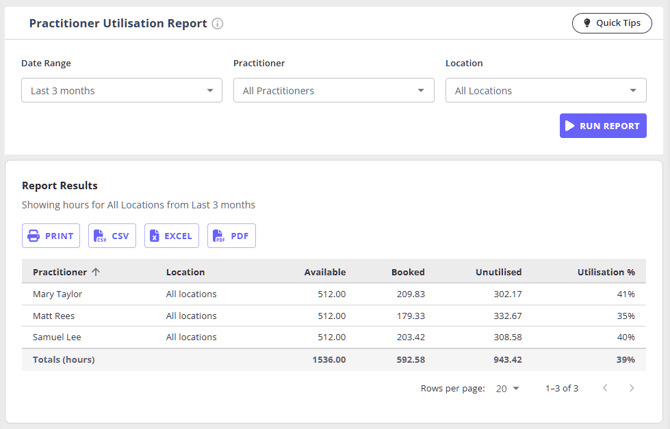The image size is (670, 429).
Task: Select the Mary Taylor row
Action: (x=334, y=294)
